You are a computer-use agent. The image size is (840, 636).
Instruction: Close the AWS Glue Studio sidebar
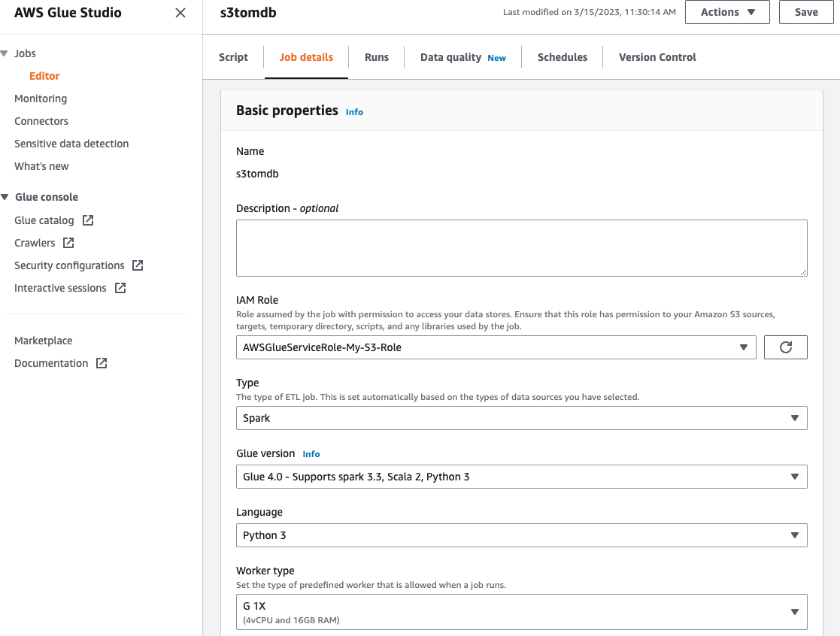[x=180, y=13]
